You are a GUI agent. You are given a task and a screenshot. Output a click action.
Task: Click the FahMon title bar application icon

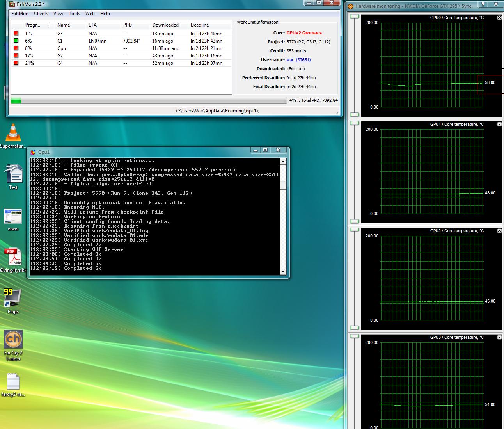tap(12, 4)
